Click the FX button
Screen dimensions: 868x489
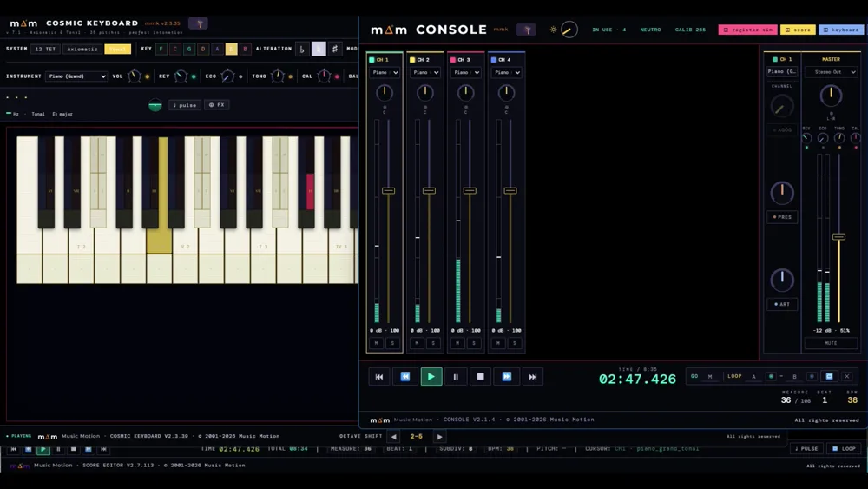click(216, 105)
